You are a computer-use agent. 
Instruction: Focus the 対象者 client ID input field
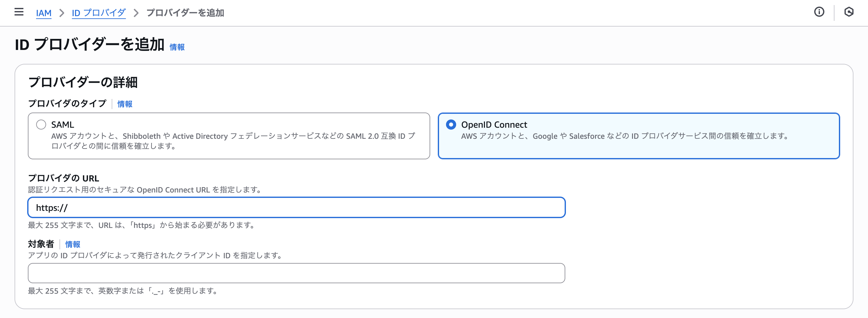point(296,273)
